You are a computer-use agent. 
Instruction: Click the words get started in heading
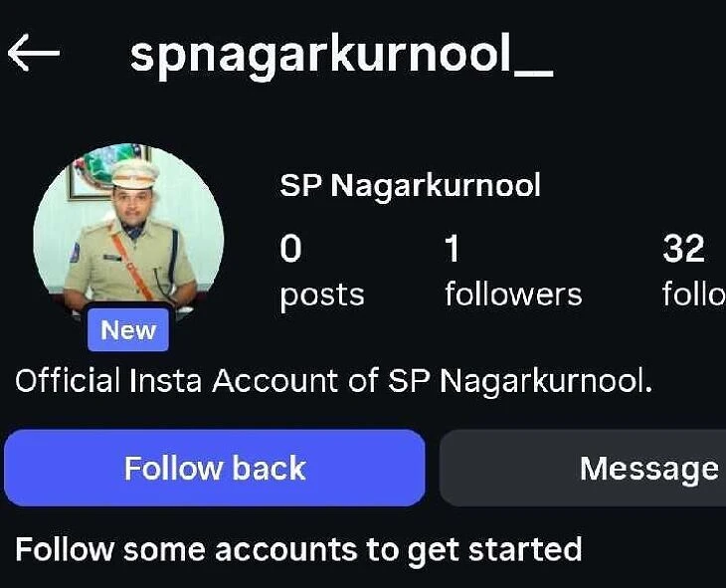pos(494,551)
